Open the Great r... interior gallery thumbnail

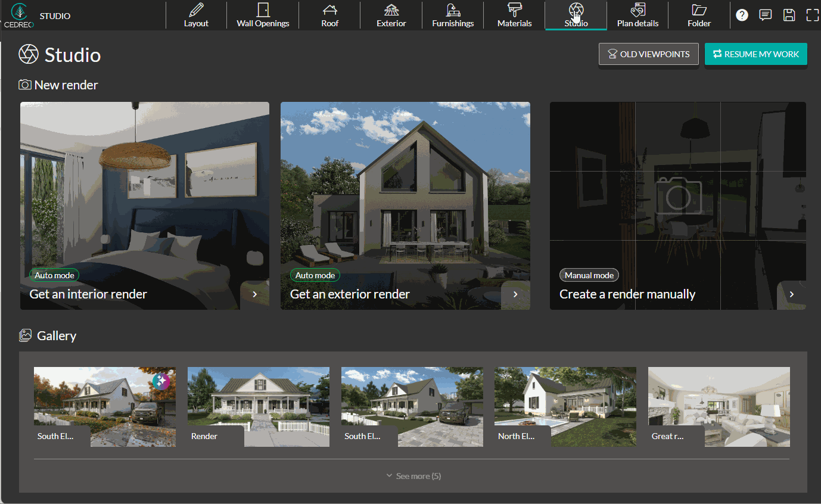pyautogui.click(x=719, y=407)
